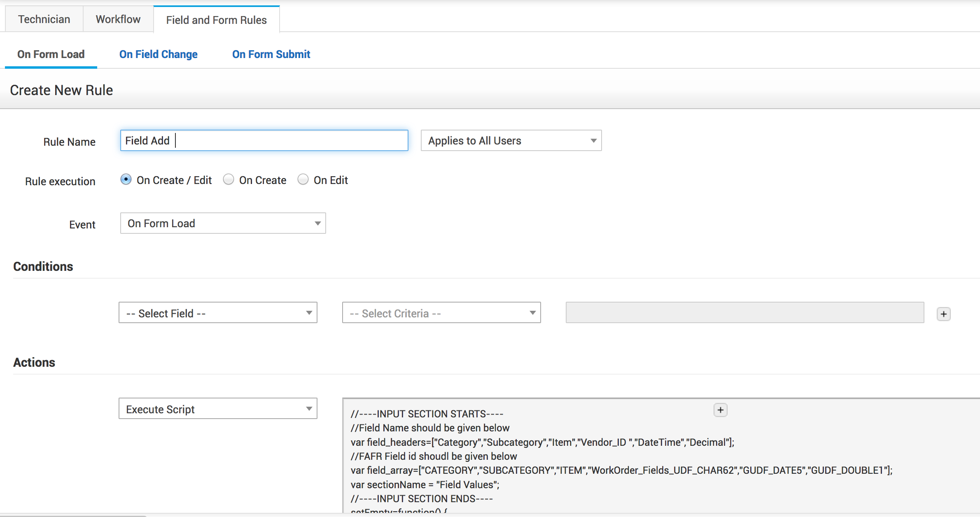
Task: Open the Field and Form Rules tab
Action: click(216, 20)
